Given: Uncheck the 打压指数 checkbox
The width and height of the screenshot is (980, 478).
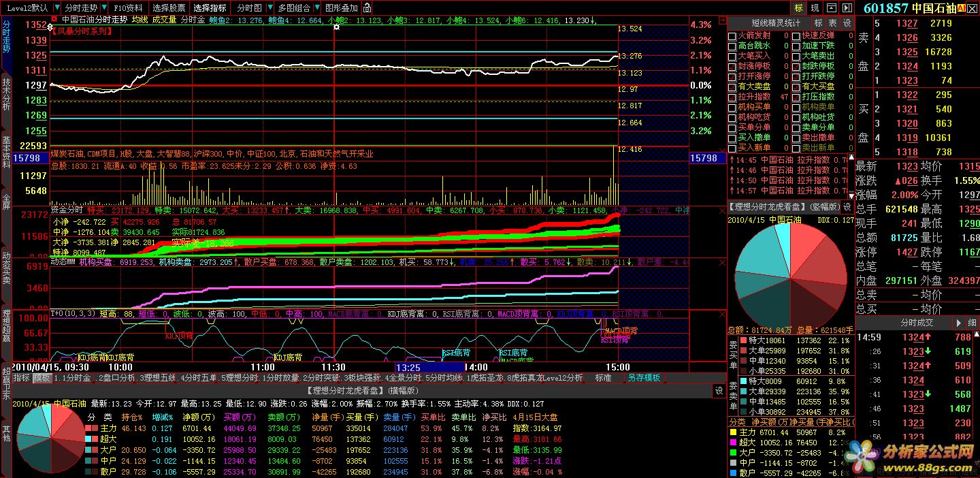Looking at the screenshot, I should 796,97.
